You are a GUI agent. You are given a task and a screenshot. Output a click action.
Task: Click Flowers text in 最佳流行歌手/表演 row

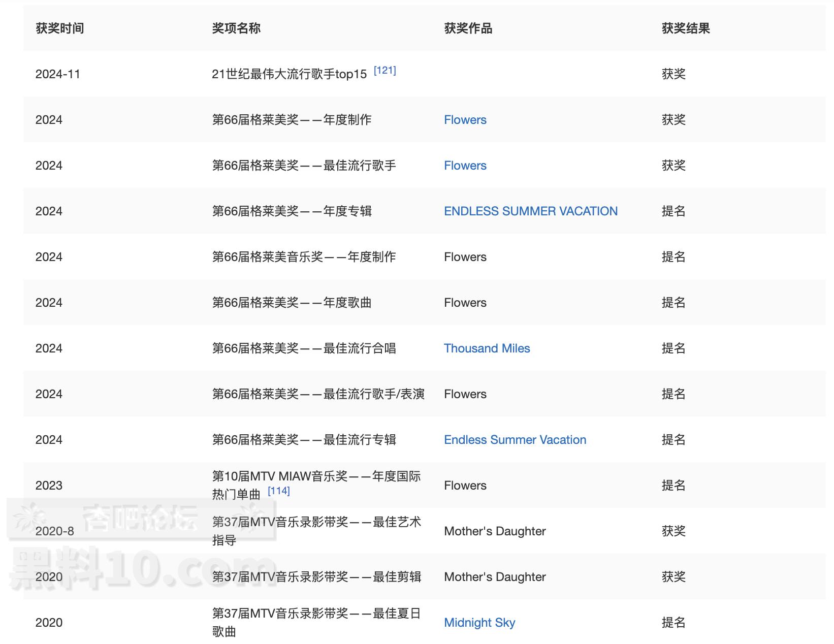[x=465, y=394]
